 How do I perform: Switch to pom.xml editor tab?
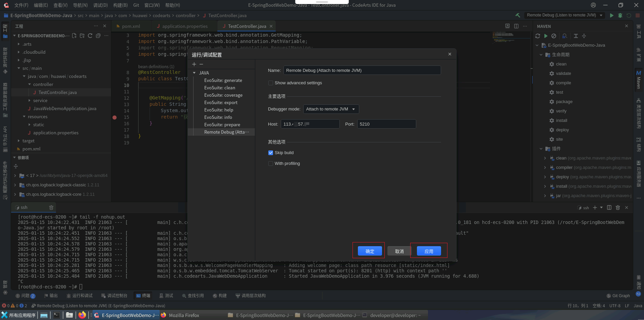pos(131,26)
